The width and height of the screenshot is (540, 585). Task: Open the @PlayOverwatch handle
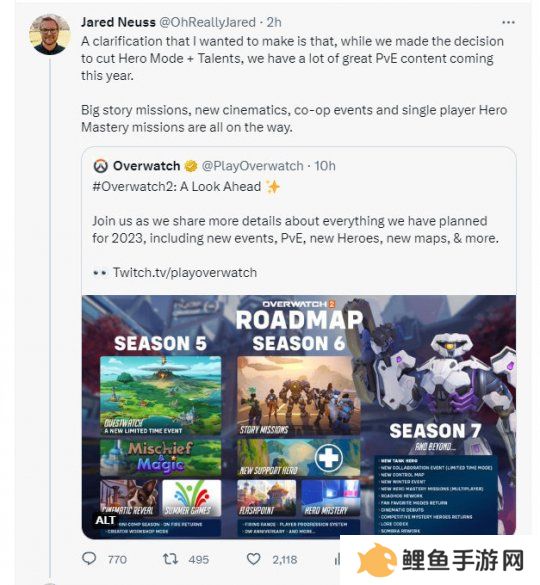[x=253, y=166]
